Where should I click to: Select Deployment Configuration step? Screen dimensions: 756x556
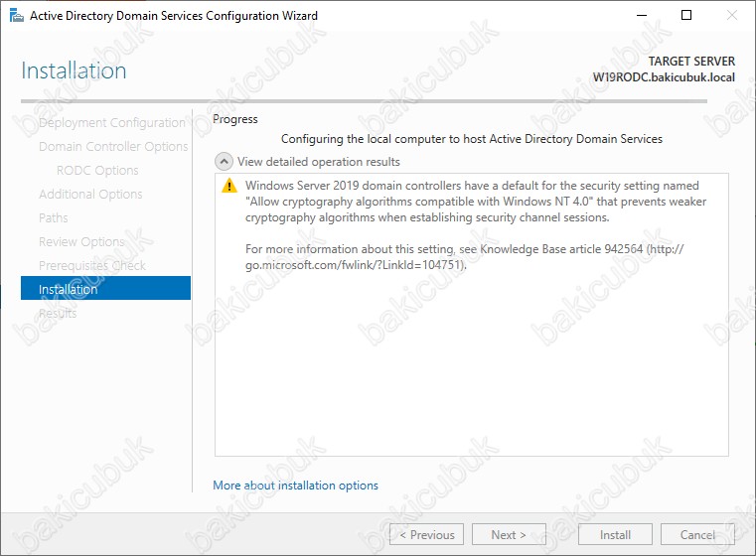pyautogui.click(x=112, y=123)
